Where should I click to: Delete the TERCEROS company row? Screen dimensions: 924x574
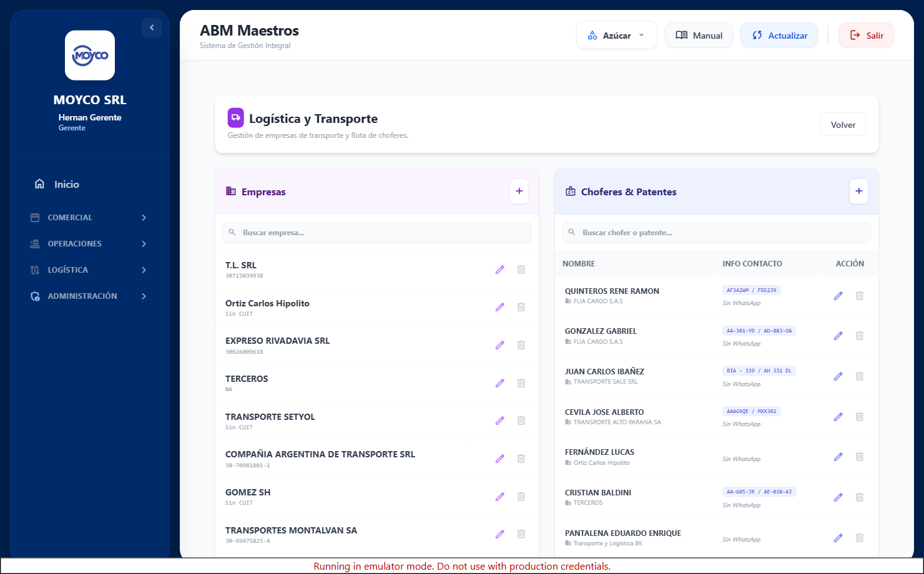click(521, 383)
